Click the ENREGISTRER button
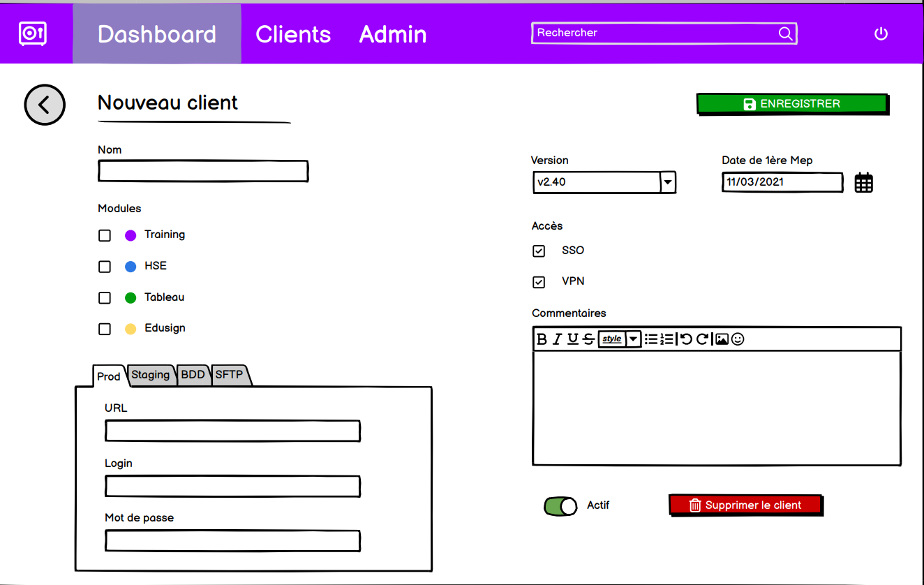The width and height of the screenshot is (924, 585). click(x=792, y=103)
